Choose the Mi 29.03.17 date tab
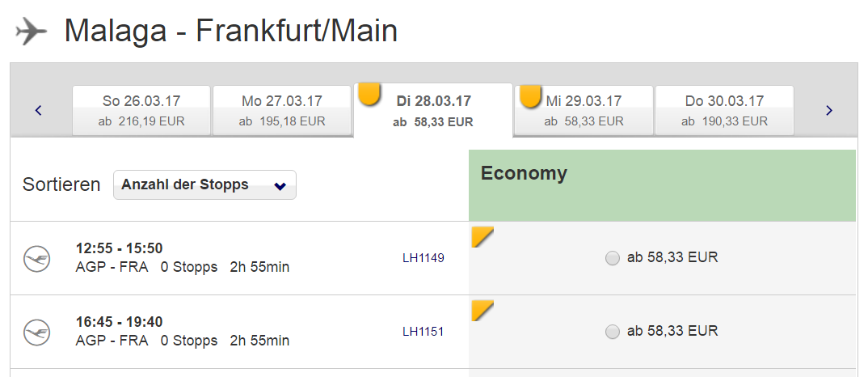 coord(584,110)
